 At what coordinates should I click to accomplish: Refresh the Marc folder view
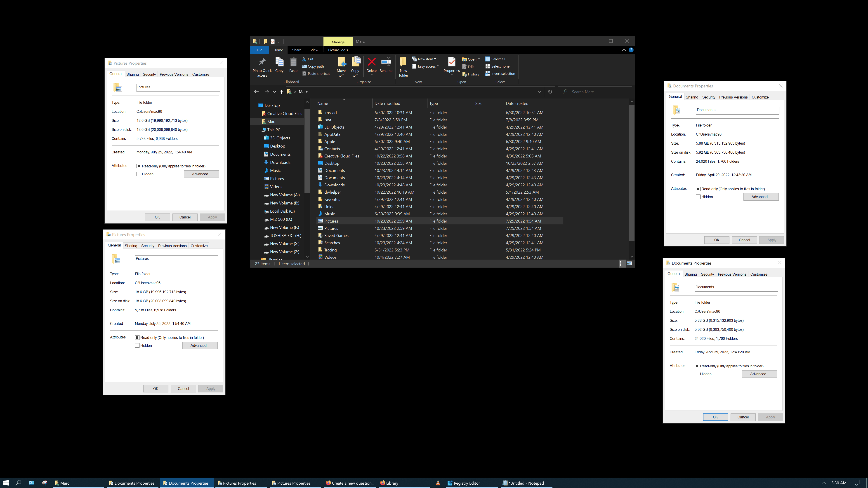pos(550,91)
